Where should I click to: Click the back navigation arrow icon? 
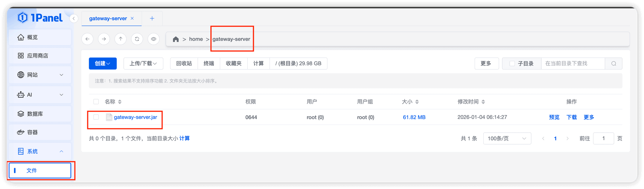point(87,39)
